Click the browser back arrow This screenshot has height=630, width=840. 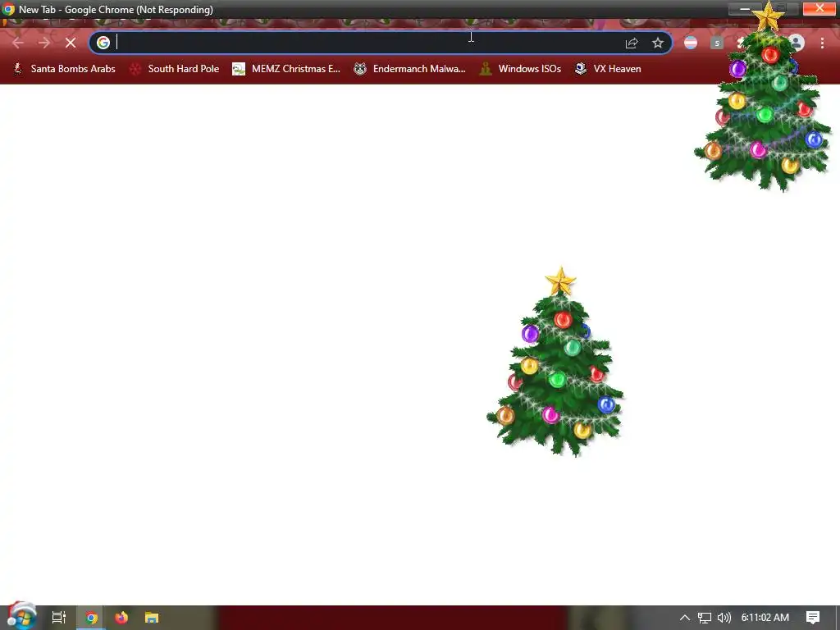18,43
